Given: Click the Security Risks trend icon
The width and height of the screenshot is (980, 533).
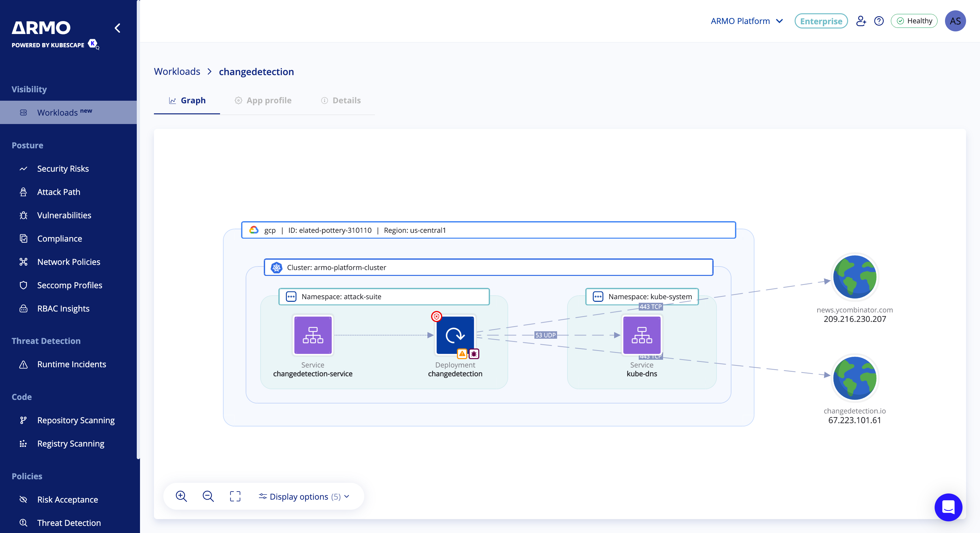Looking at the screenshot, I should click(23, 168).
